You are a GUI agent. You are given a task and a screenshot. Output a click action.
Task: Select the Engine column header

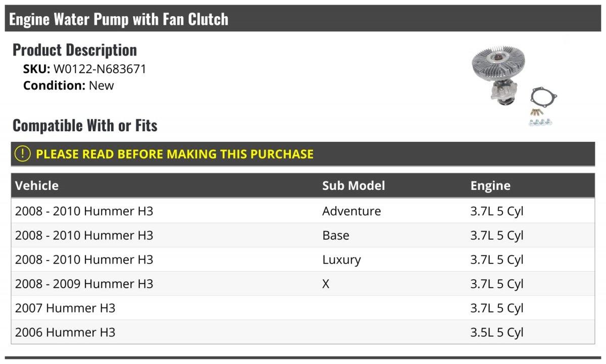coord(490,186)
